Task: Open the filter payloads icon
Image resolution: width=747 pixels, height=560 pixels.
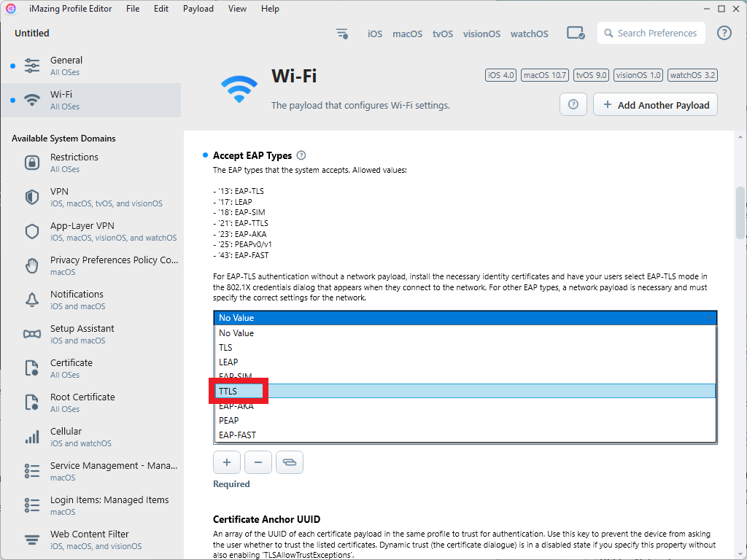Action: tap(341, 34)
